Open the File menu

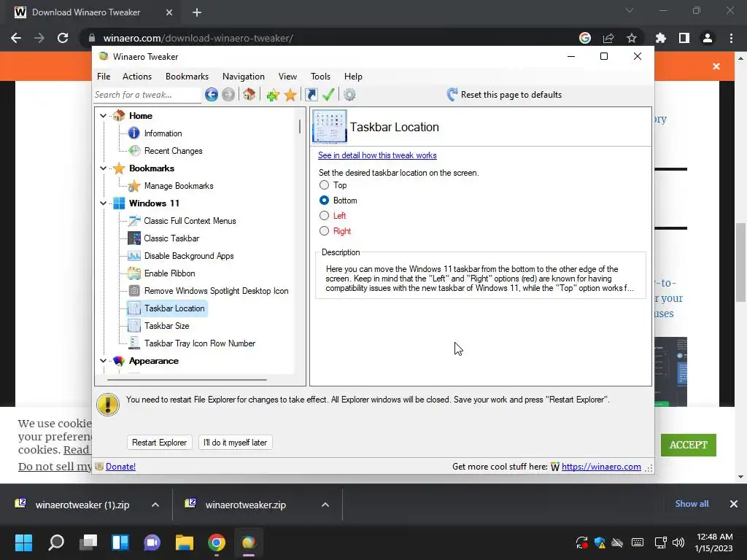coord(104,76)
